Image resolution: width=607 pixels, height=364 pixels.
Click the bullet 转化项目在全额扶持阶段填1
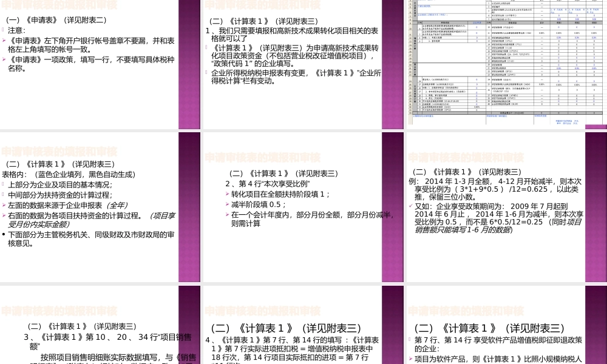point(280,194)
